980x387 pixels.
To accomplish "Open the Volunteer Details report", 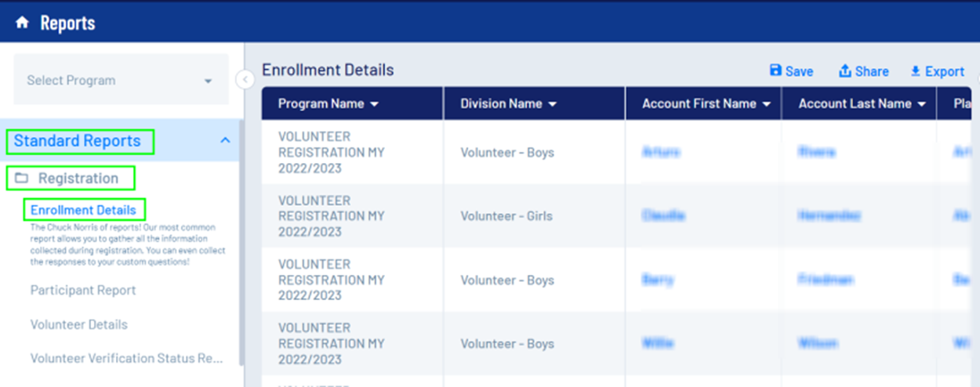I will click(79, 324).
